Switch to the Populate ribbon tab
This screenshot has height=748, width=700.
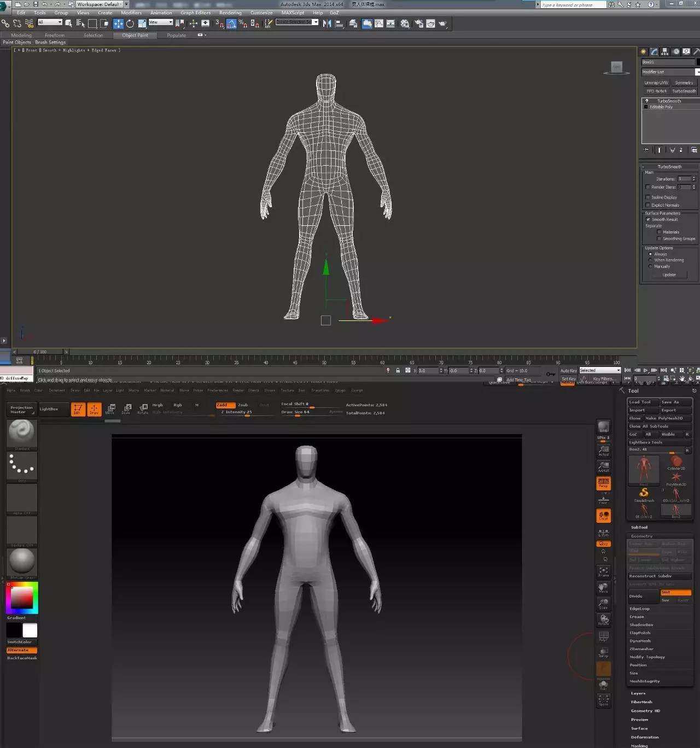coord(176,36)
